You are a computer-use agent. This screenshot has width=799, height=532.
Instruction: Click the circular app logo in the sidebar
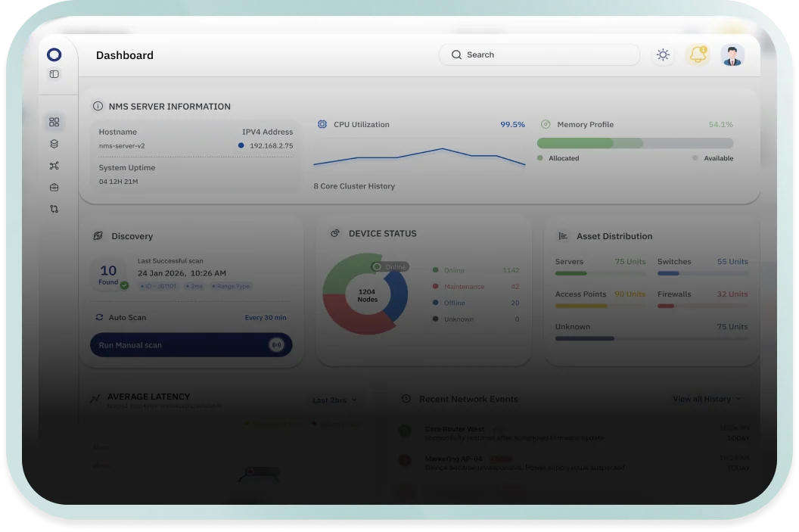coord(54,54)
